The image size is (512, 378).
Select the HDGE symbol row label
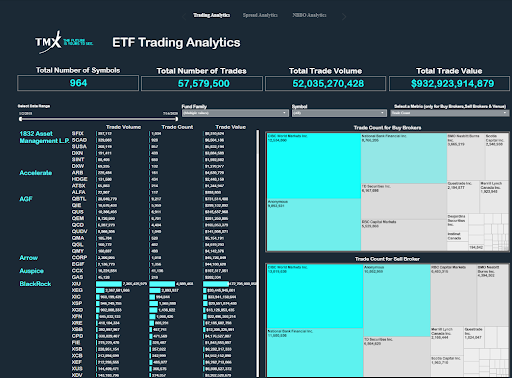pyautogui.click(x=79, y=179)
